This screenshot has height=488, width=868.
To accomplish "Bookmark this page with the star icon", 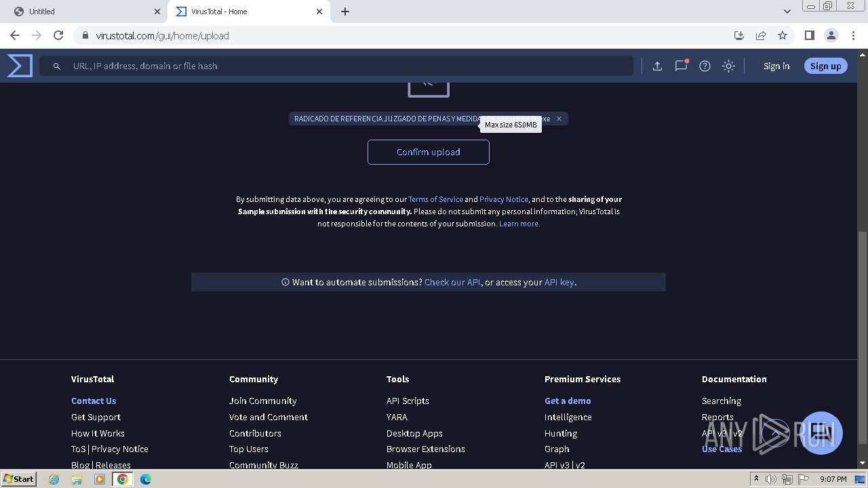I will pyautogui.click(x=783, y=35).
